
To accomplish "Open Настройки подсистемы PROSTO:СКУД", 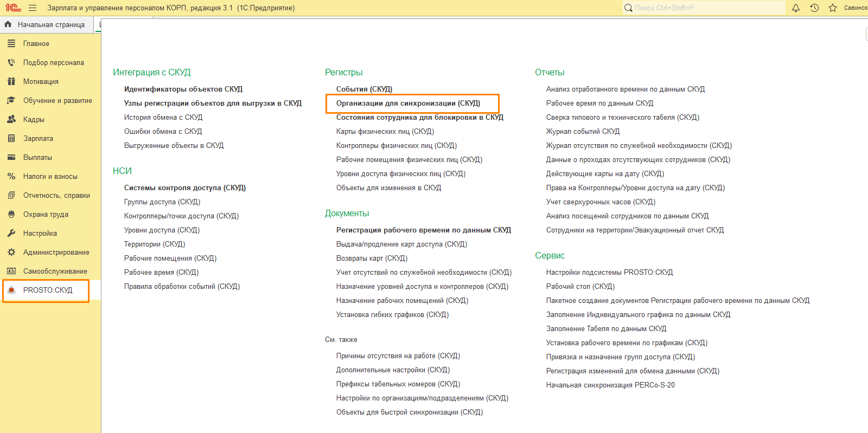I will (x=609, y=272).
